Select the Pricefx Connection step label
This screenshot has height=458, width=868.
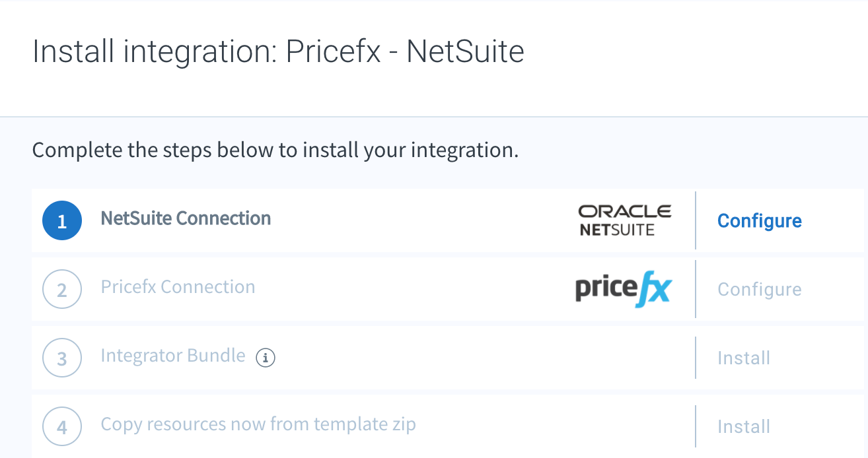[x=178, y=287]
